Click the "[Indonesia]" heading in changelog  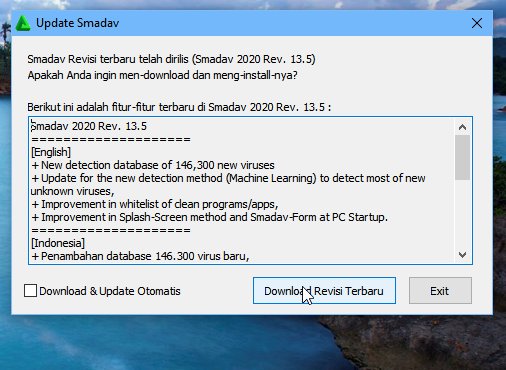pyautogui.click(x=58, y=243)
